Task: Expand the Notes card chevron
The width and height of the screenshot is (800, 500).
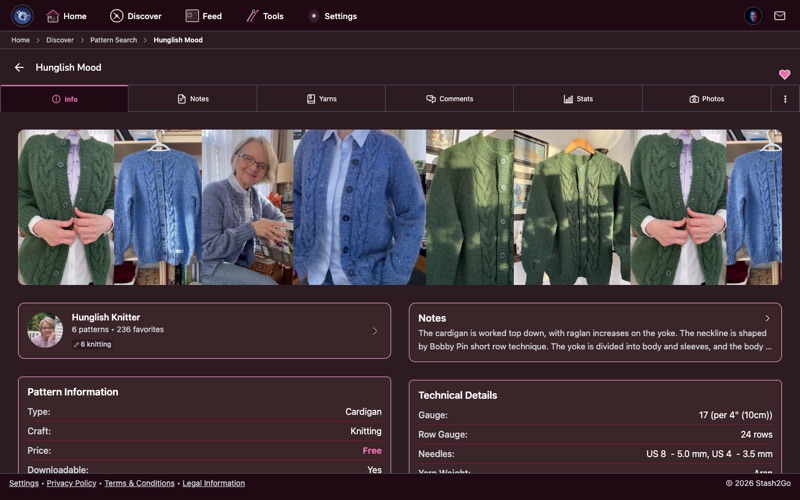Action: pos(767,318)
